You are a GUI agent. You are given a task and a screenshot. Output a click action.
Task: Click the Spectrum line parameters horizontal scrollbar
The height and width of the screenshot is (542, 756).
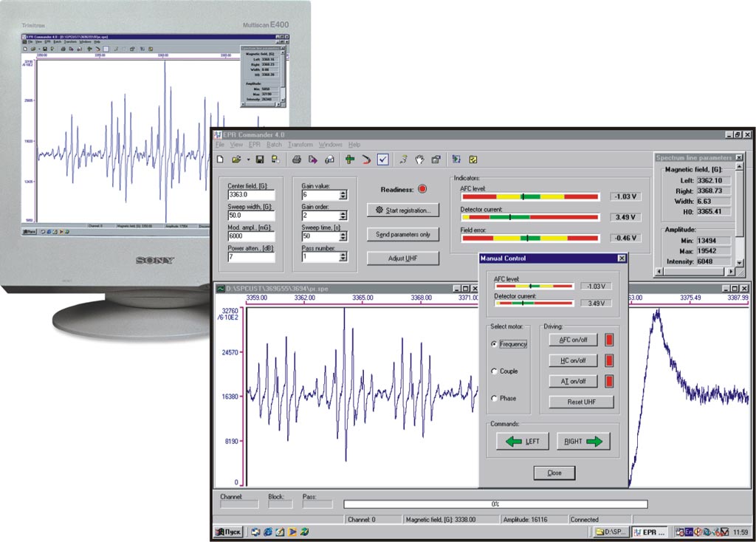tap(695, 272)
